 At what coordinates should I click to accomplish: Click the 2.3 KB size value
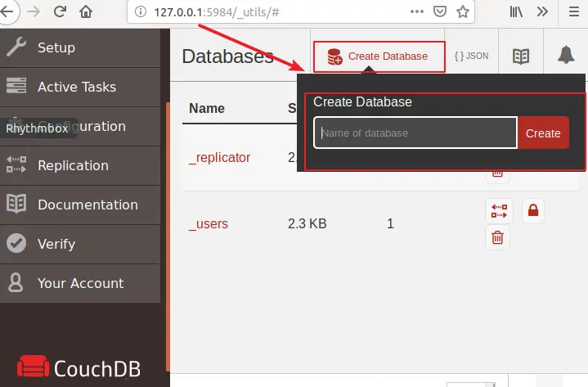coord(307,224)
